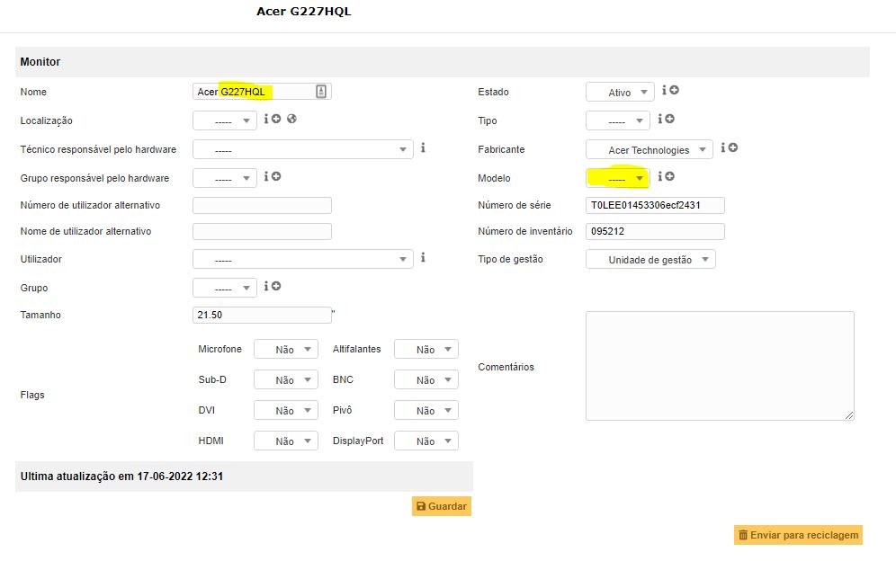The height and width of the screenshot is (588, 896).
Task: Open the Utilizador dropdown
Action: click(303, 259)
